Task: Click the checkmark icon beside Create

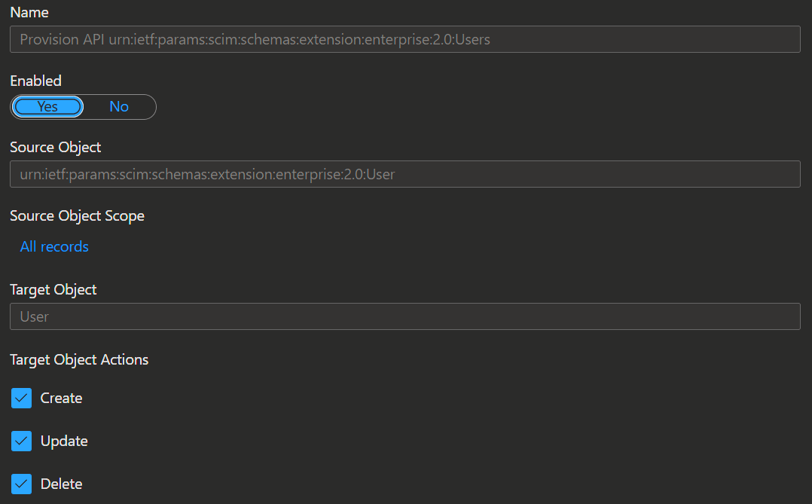Action: [x=21, y=398]
